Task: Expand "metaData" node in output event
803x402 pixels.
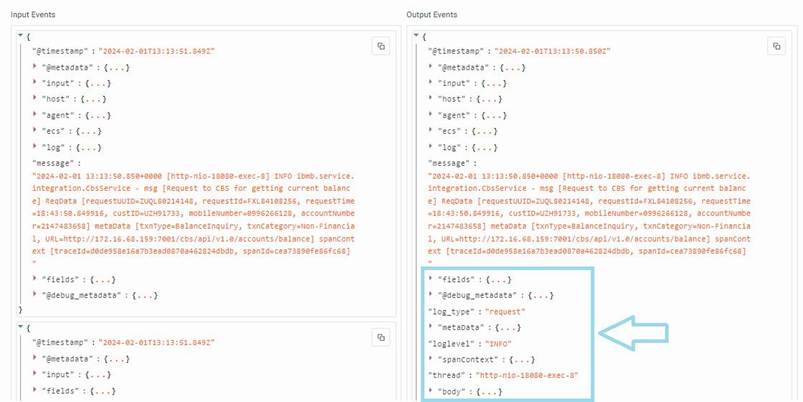Action: 431,327
